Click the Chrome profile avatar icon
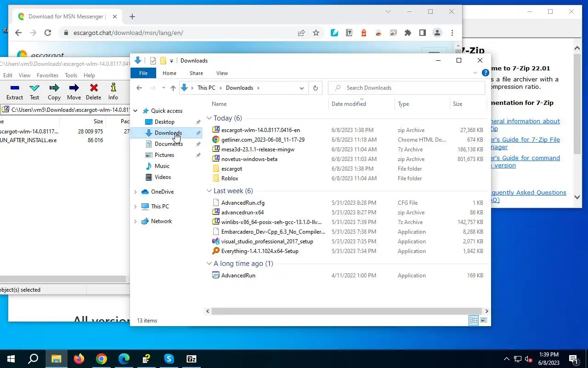The height and width of the screenshot is (368, 588). click(437, 33)
